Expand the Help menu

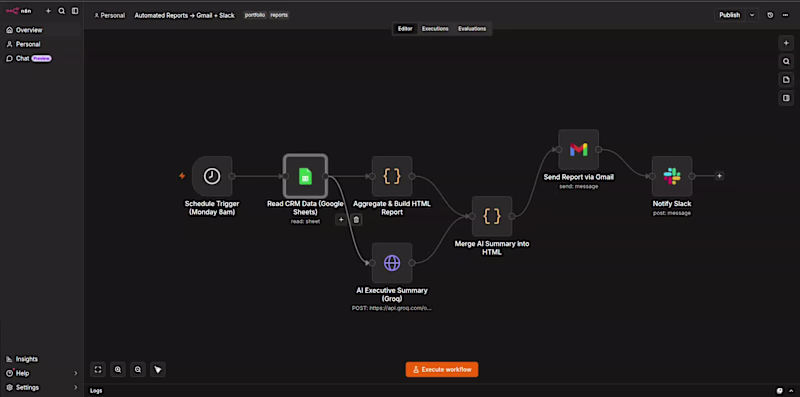point(41,374)
